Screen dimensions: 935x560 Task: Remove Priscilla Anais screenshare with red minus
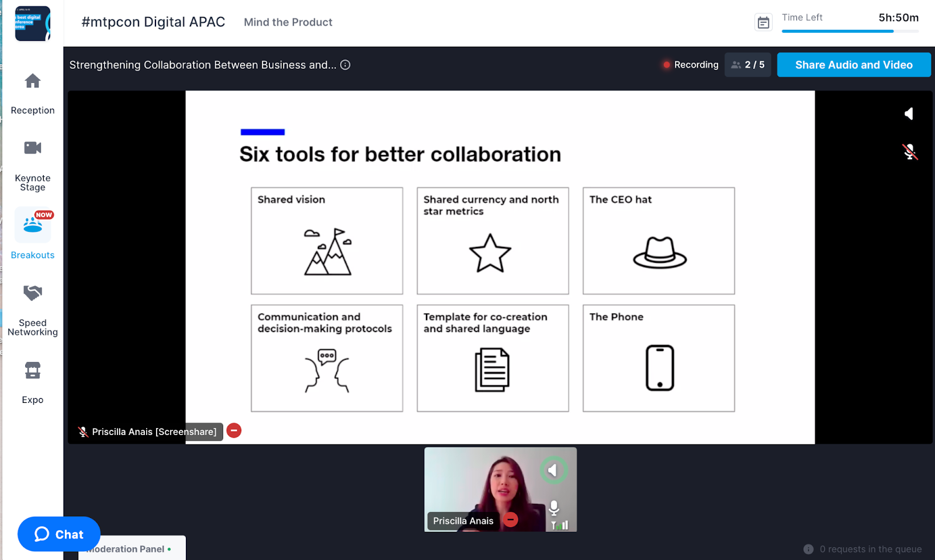click(234, 431)
